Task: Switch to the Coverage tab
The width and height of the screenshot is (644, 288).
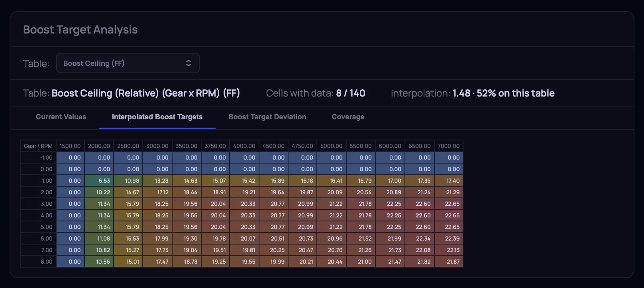Action: pos(348,117)
